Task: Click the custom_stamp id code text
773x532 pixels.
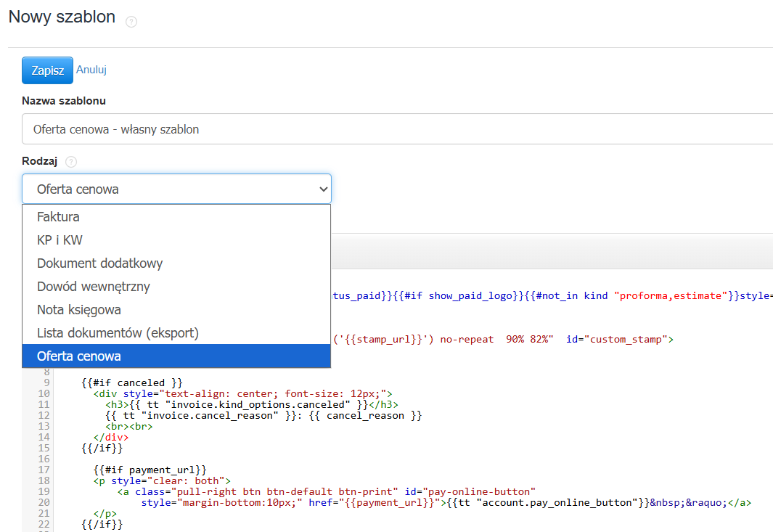Action: [620, 339]
